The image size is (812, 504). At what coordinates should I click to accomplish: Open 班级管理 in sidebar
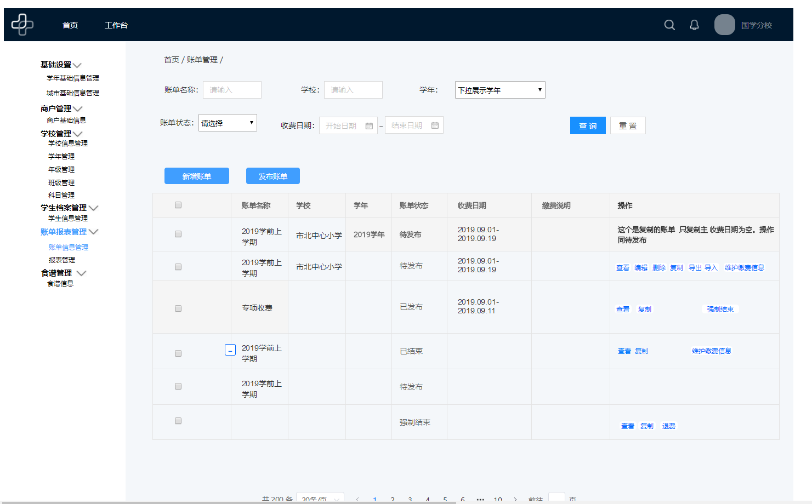click(x=61, y=183)
